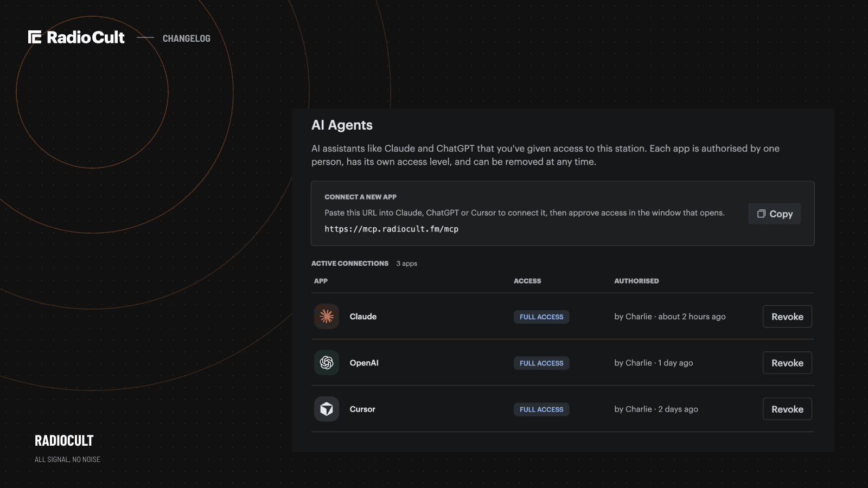The width and height of the screenshot is (868, 488).
Task: Click the Radio Cult logo
Action: (x=76, y=37)
